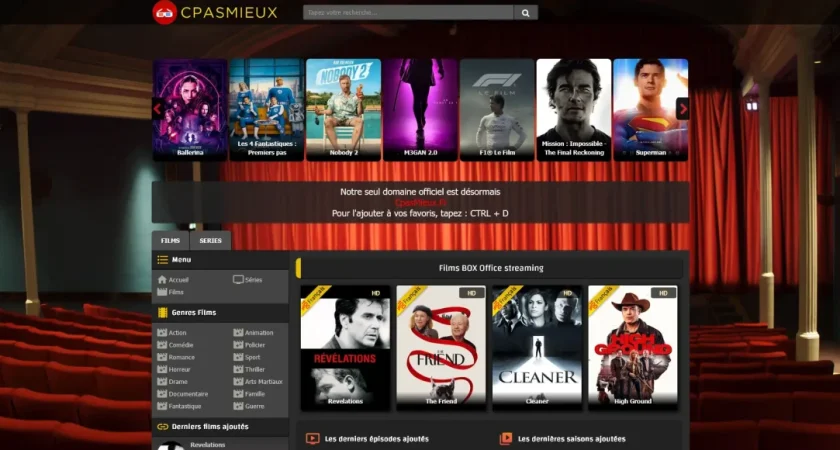This screenshot has height=450, width=840.
Task: Advance carousel with the right arrow
Action: [x=682, y=108]
